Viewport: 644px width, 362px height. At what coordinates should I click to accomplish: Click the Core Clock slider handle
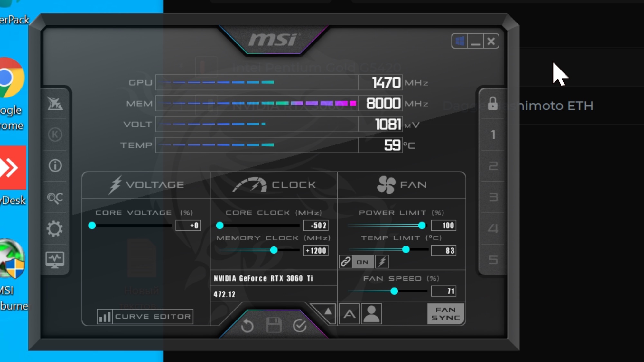coord(220,225)
